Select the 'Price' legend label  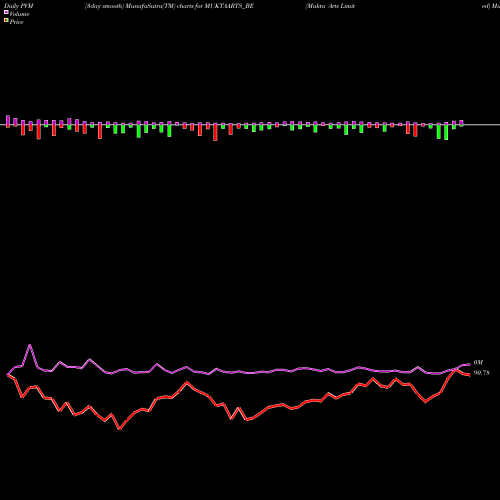(x=16, y=22)
